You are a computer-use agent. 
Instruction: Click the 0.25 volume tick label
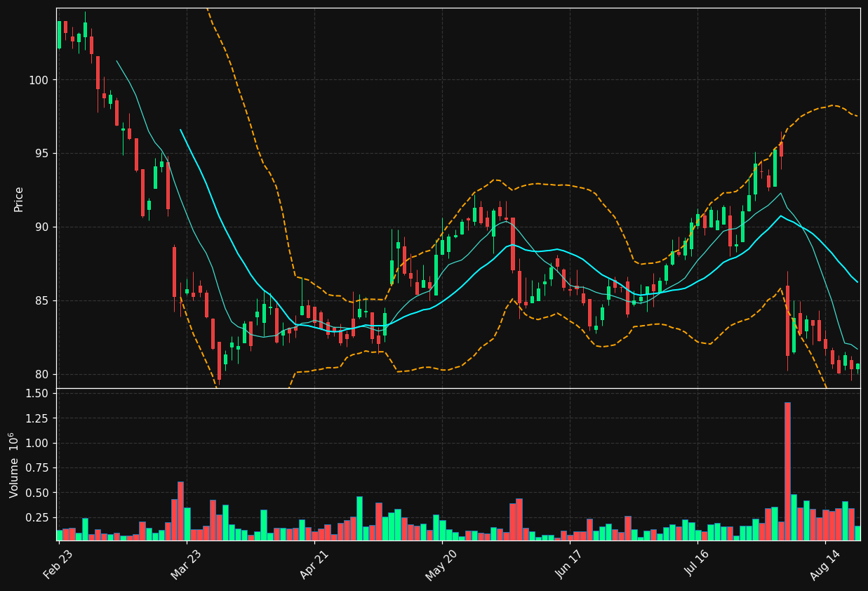(36, 518)
